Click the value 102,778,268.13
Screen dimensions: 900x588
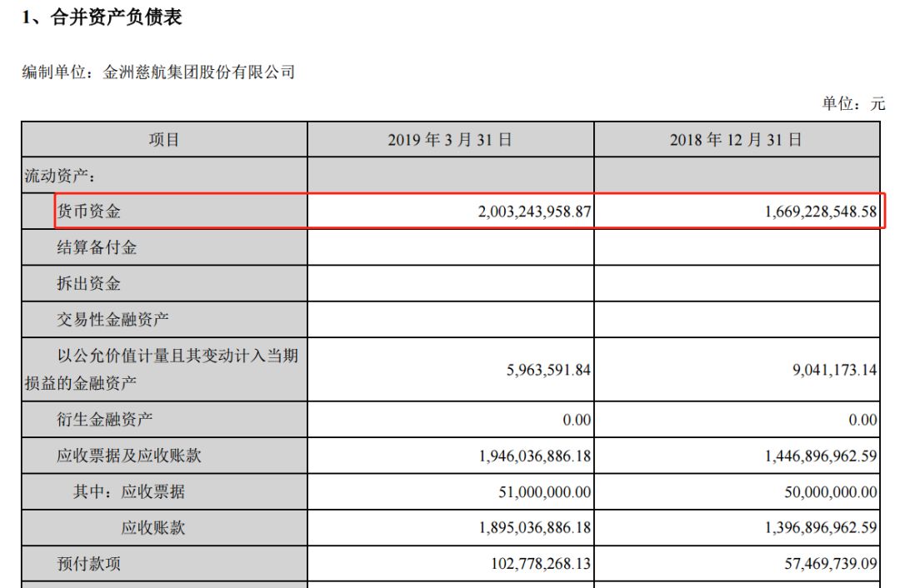[x=541, y=565]
